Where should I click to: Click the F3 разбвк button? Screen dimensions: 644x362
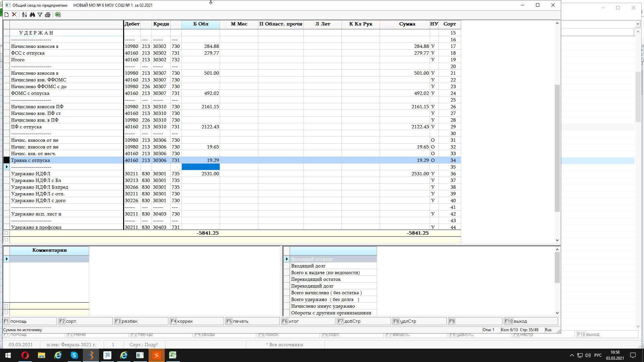click(x=141, y=321)
